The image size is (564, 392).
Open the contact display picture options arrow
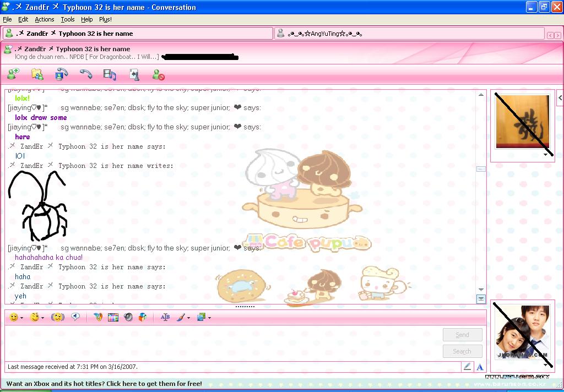point(546,155)
